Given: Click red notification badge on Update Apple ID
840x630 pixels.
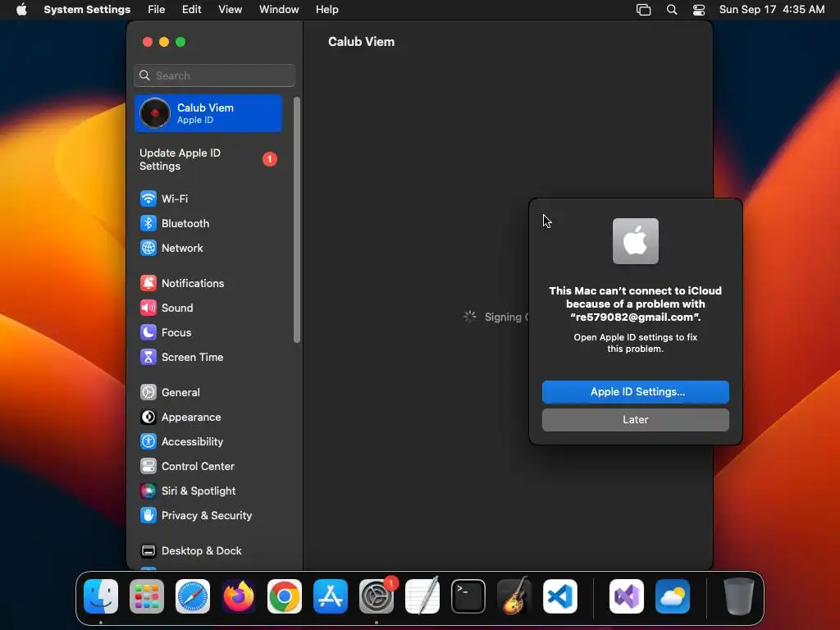Looking at the screenshot, I should 269,159.
